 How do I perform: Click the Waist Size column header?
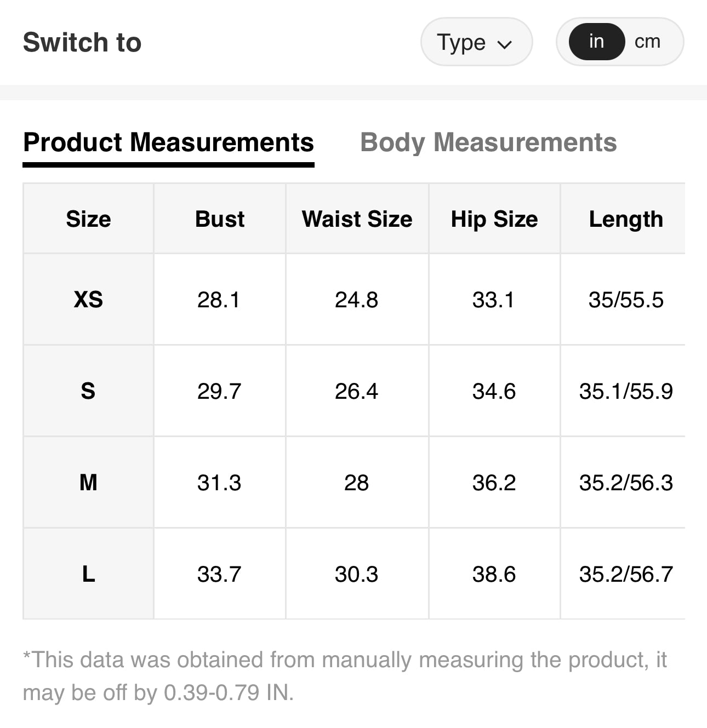click(x=357, y=219)
